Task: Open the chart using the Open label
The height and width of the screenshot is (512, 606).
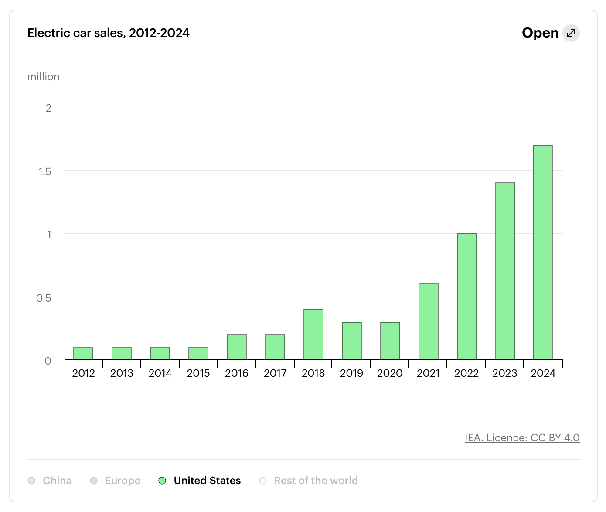Action: 540,33
